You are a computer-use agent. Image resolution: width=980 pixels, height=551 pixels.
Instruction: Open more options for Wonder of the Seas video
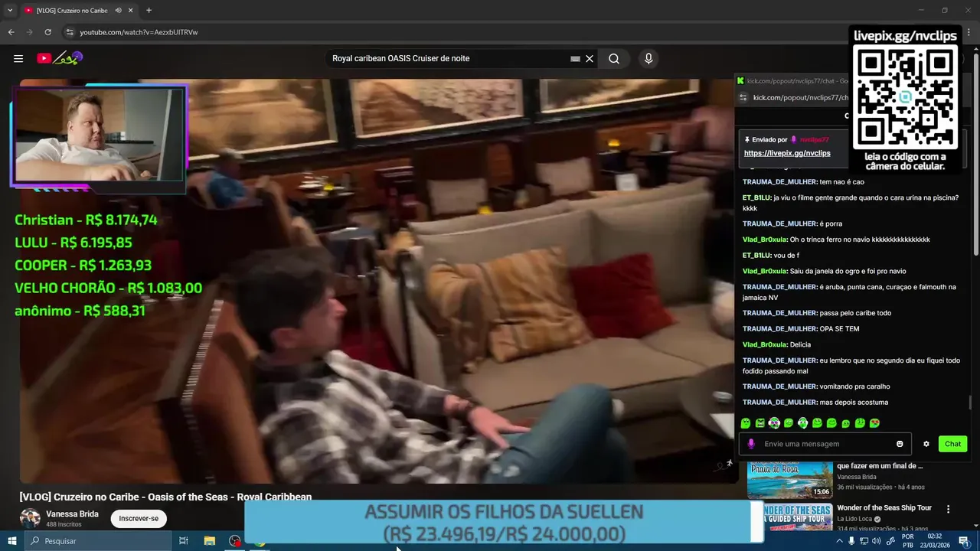pyautogui.click(x=948, y=509)
